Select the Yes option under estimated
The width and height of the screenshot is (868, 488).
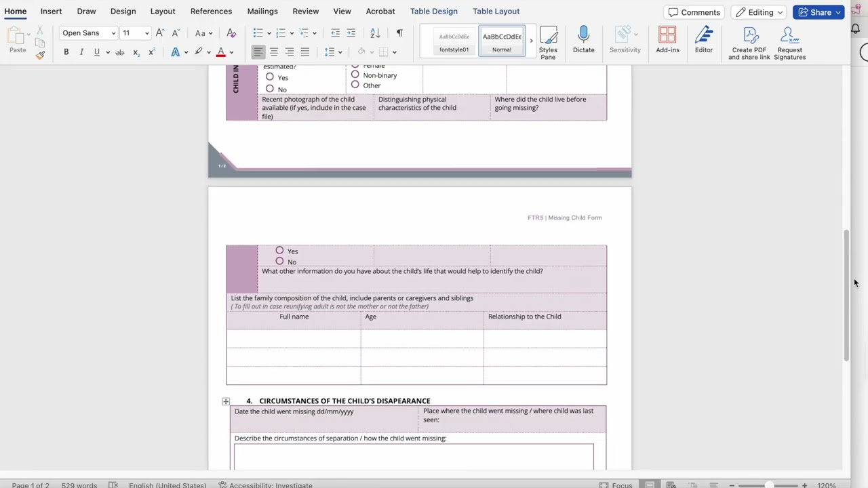(x=270, y=77)
